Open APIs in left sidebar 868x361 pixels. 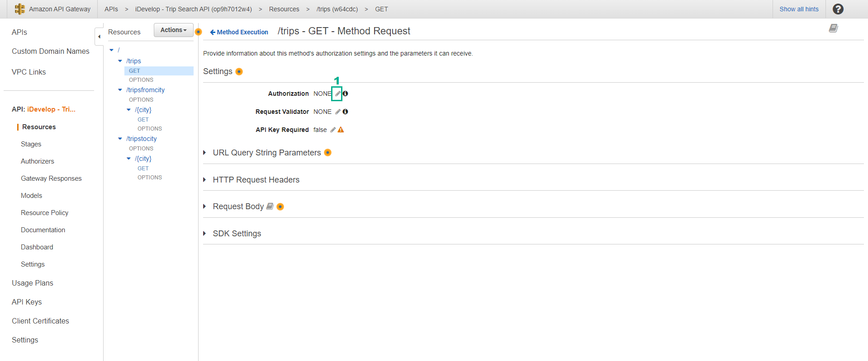(19, 32)
